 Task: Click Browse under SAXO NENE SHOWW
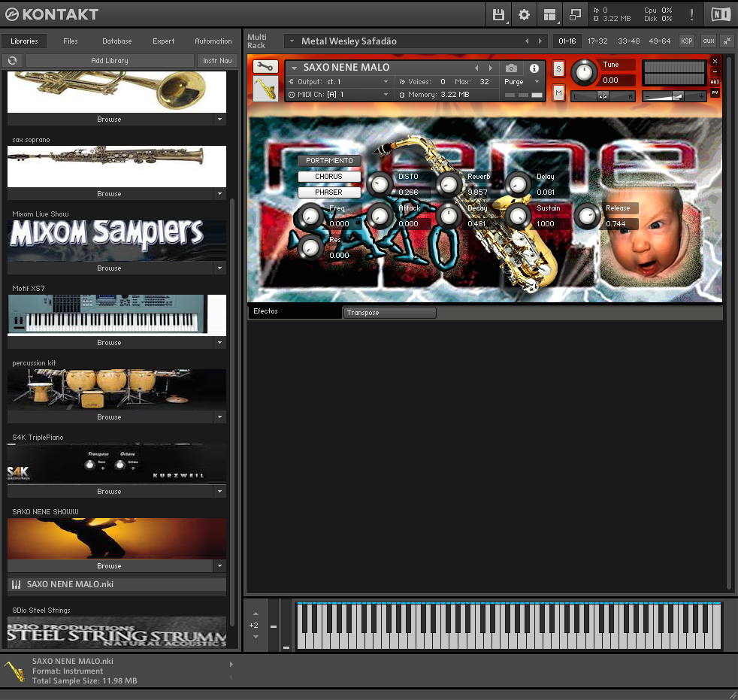tap(109, 565)
